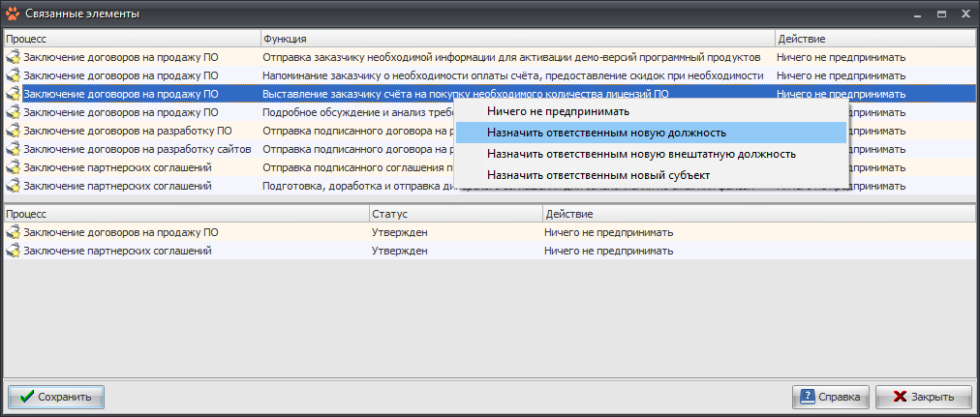Viewport: 980px width, 417px height.
Task: Click icon of last row in upper table
Action: click(13, 186)
